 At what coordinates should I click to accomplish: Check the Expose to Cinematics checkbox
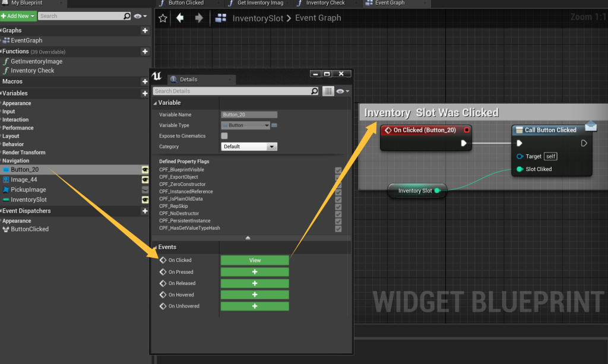[224, 135]
